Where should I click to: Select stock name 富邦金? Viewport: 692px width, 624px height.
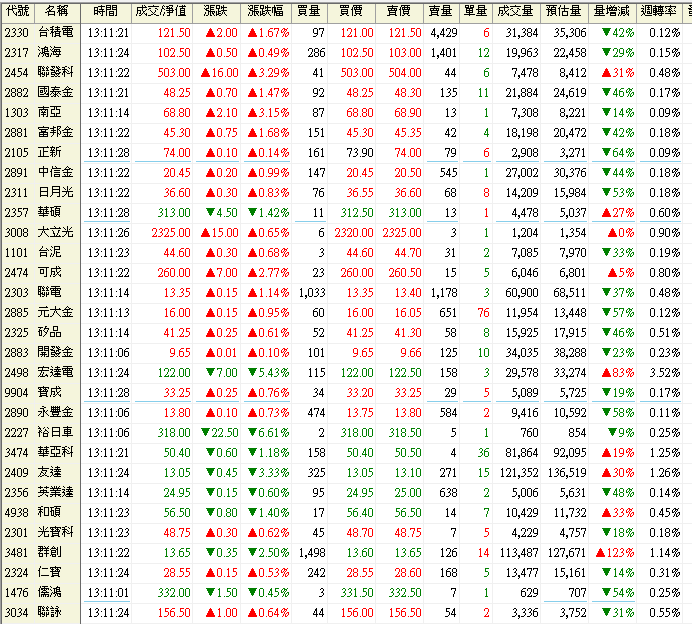(56, 132)
